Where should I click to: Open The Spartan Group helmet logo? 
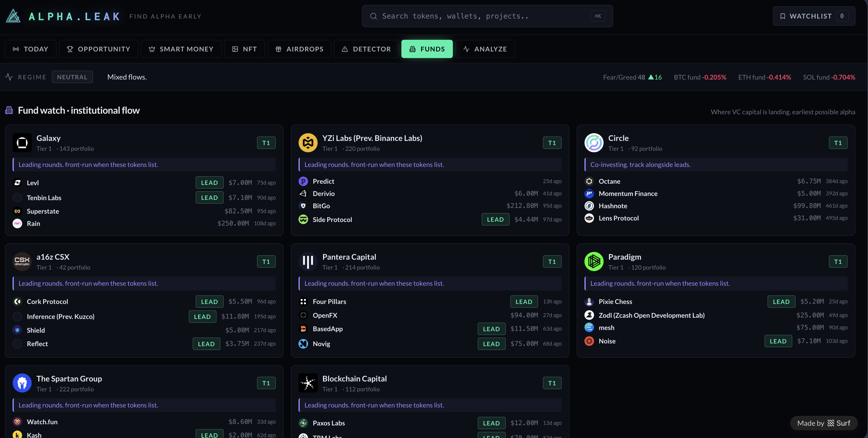pos(22,383)
